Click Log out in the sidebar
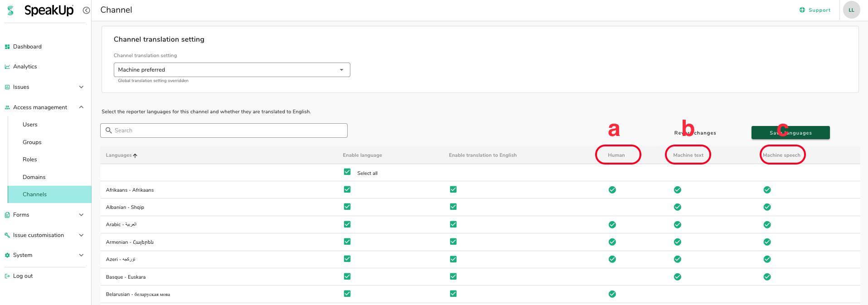868x305 pixels. click(x=23, y=276)
